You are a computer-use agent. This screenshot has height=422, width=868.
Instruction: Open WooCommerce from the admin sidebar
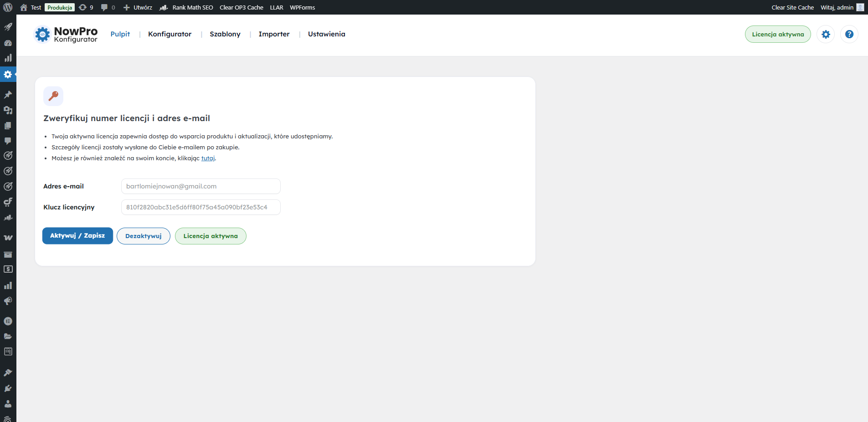[x=8, y=238]
